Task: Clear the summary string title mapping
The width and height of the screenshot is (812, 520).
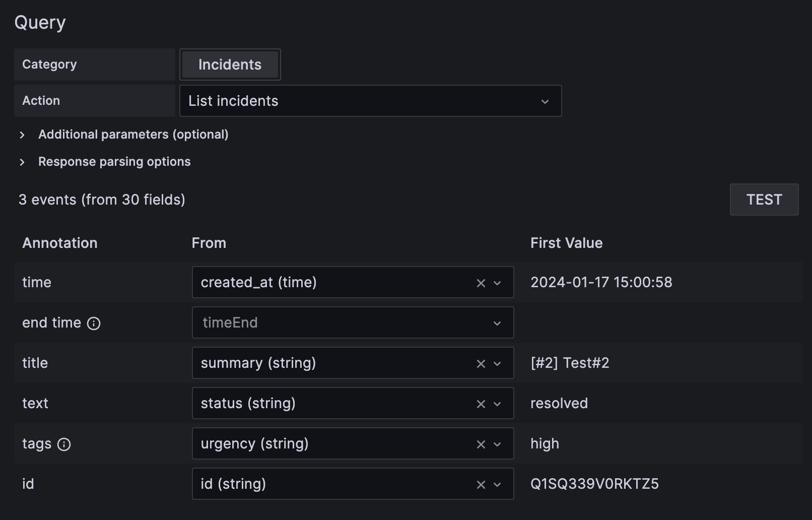Action: click(x=480, y=363)
